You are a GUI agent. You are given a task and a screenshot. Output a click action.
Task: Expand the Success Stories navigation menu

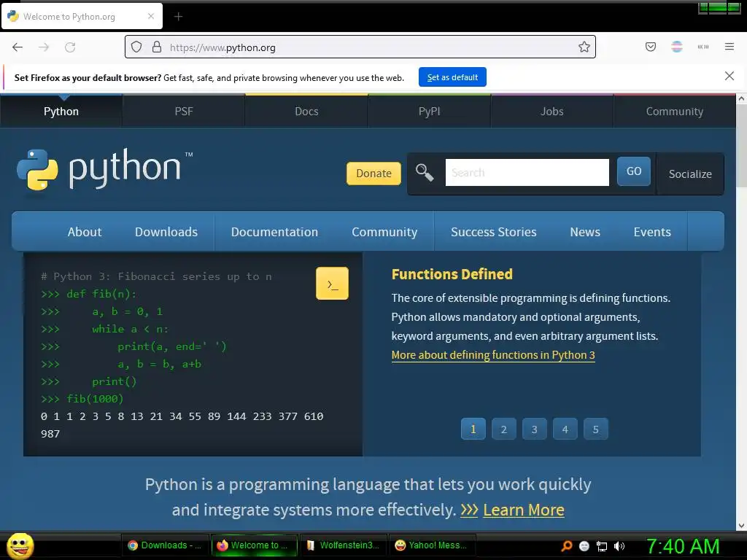point(494,232)
